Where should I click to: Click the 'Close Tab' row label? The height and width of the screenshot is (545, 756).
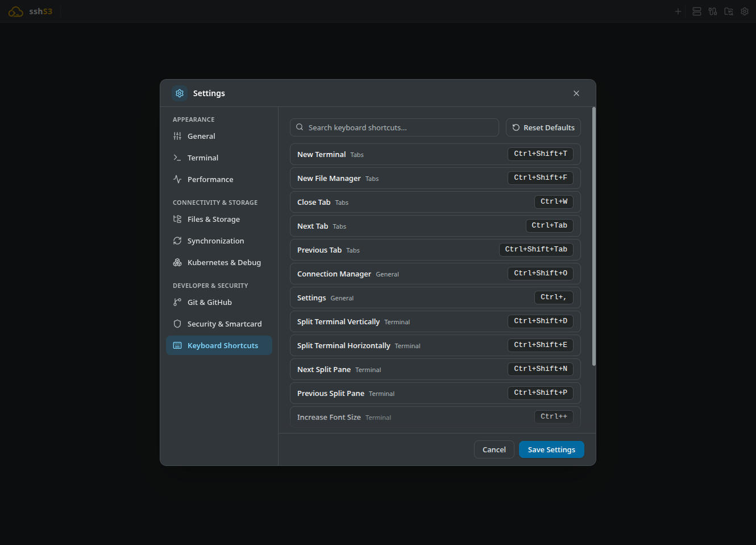pyautogui.click(x=314, y=203)
